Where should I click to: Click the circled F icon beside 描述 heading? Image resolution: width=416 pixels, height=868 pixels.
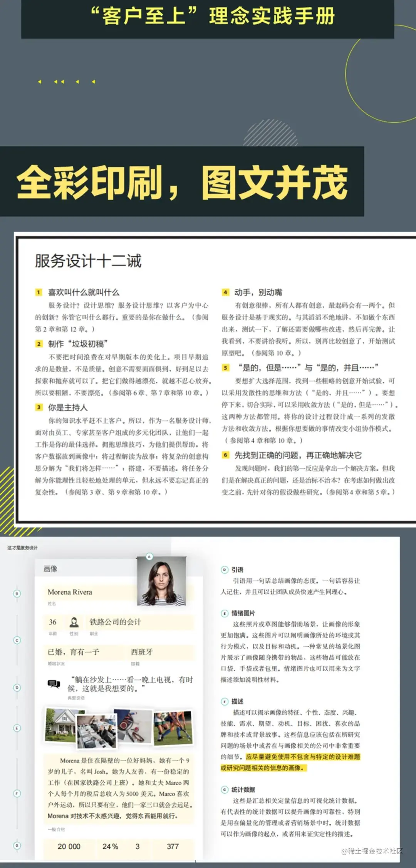(x=225, y=702)
